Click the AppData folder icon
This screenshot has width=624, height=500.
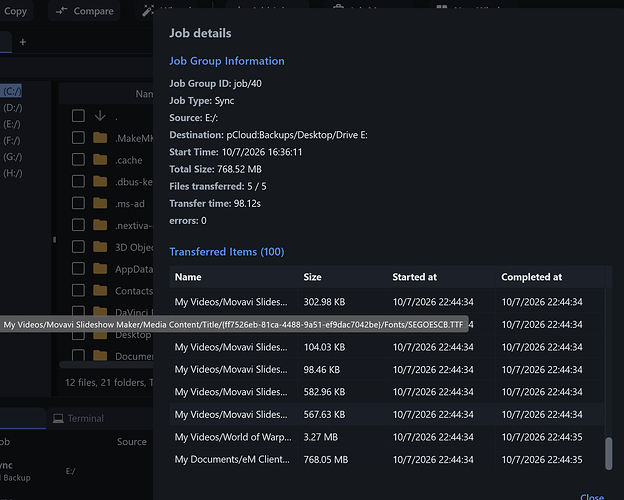coord(100,269)
